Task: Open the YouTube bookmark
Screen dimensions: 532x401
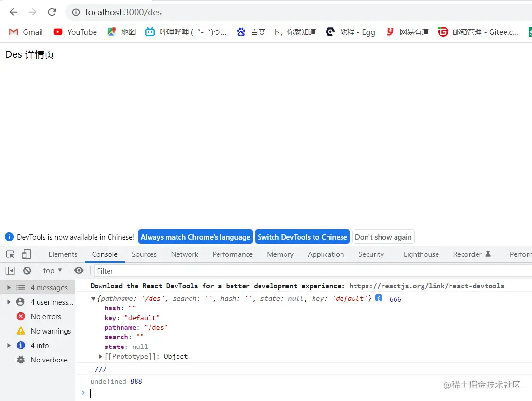Action: click(75, 32)
